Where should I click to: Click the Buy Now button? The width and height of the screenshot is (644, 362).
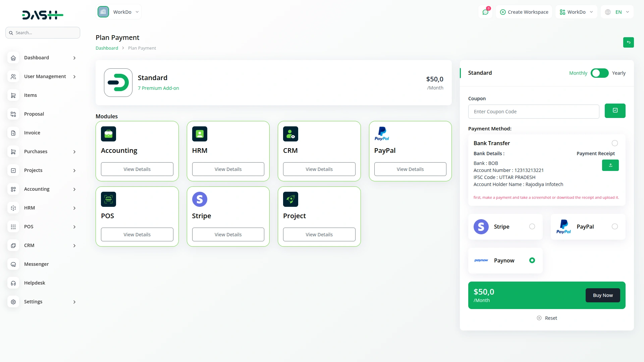(602, 295)
